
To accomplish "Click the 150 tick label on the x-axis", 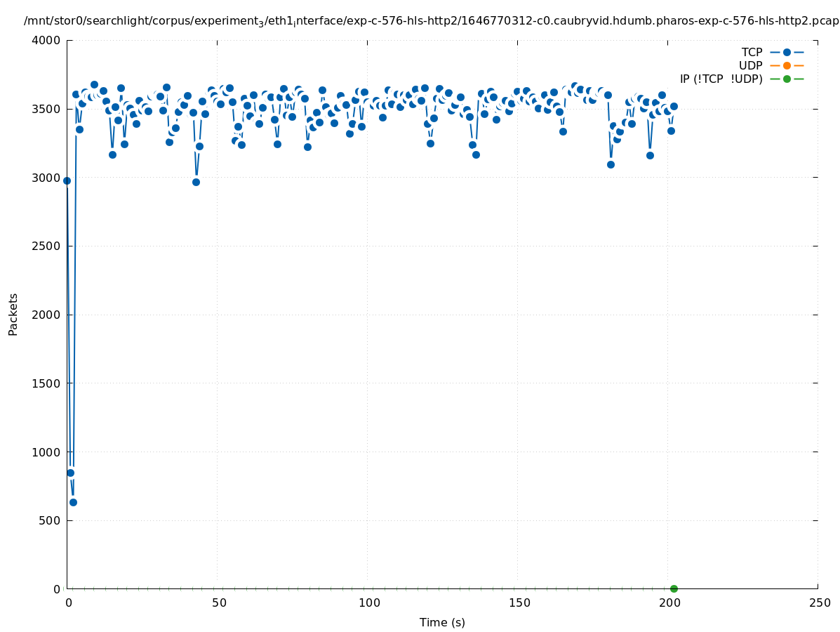I will point(519,603).
